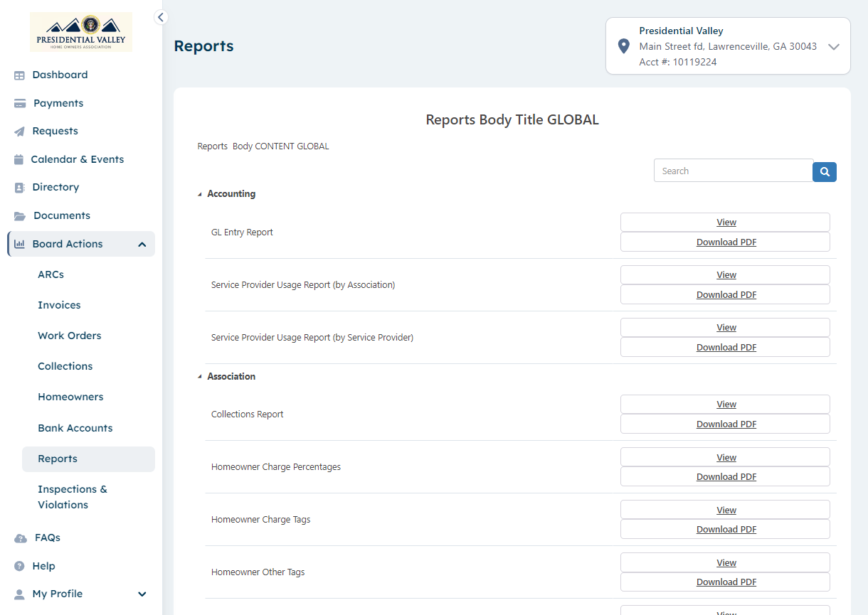Click the GL Entry Report name
This screenshot has width=868, height=615.
(242, 232)
